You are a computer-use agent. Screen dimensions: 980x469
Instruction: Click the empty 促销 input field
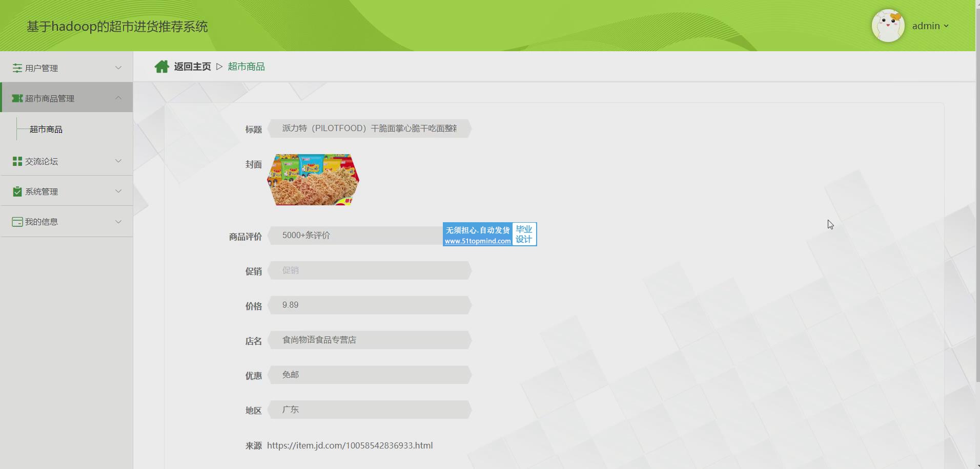370,270
